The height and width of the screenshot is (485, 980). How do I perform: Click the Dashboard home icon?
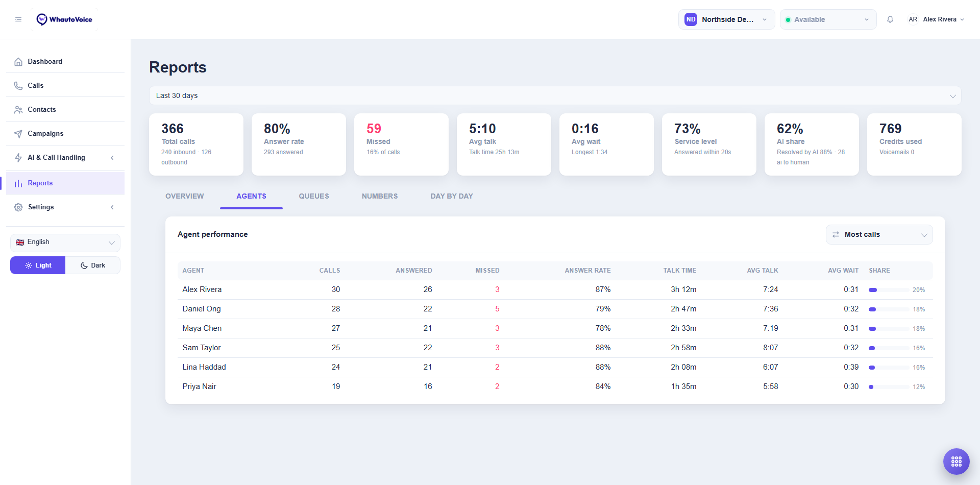(18, 62)
